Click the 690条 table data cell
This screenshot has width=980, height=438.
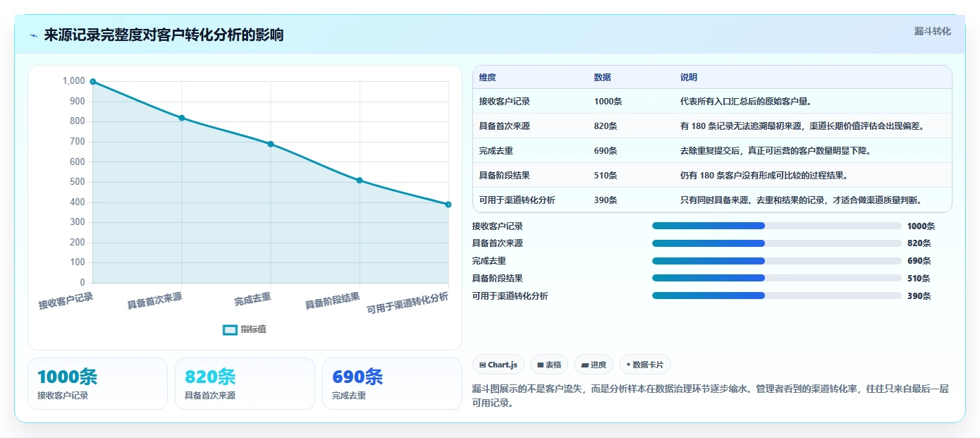(x=606, y=151)
